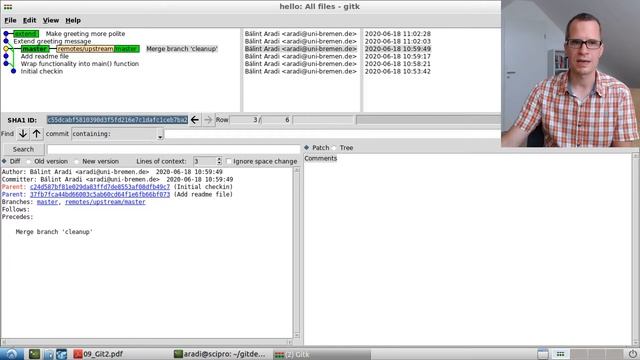Click the diff pane vertical scrollbar
Image resolution: width=640 pixels, height=360 pixels.
pyautogui.click(x=297, y=253)
